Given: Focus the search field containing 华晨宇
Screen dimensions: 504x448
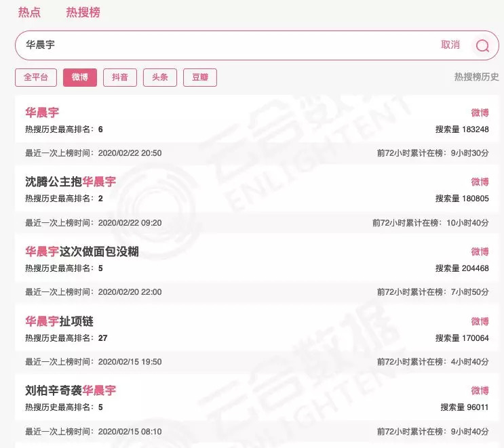Looking at the screenshot, I should (257, 45).
